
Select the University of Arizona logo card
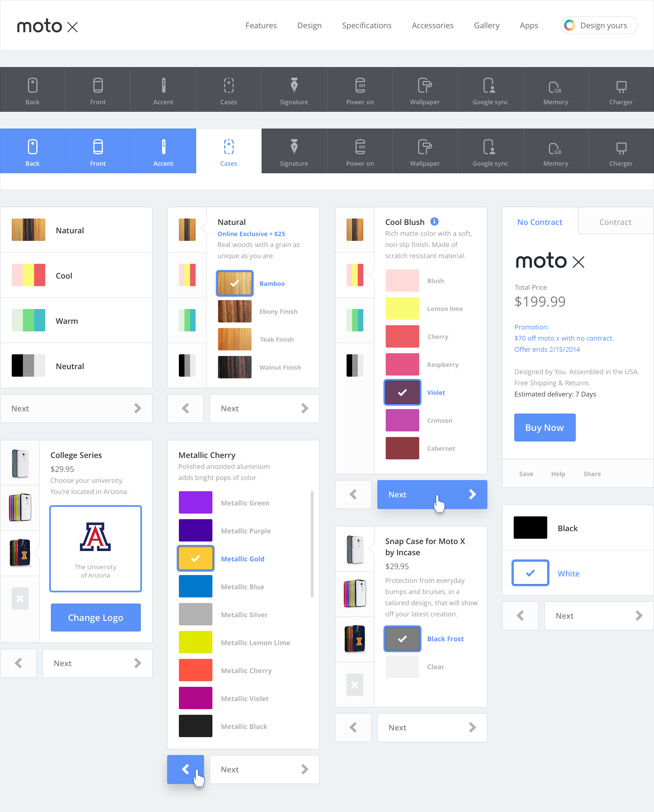pos(96,549)
